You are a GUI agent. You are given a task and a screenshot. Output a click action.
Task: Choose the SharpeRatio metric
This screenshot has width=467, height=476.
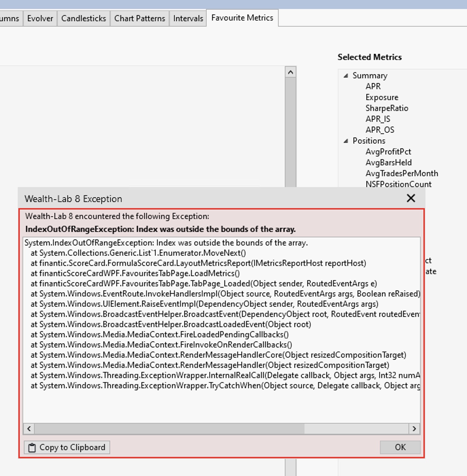click(x=387, y=108)
